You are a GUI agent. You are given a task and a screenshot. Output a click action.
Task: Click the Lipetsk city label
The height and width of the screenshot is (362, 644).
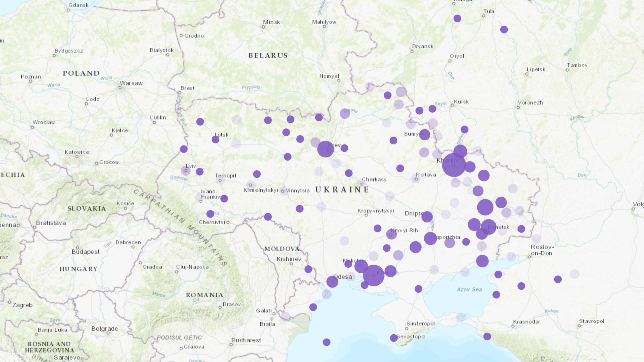[536, 69]
